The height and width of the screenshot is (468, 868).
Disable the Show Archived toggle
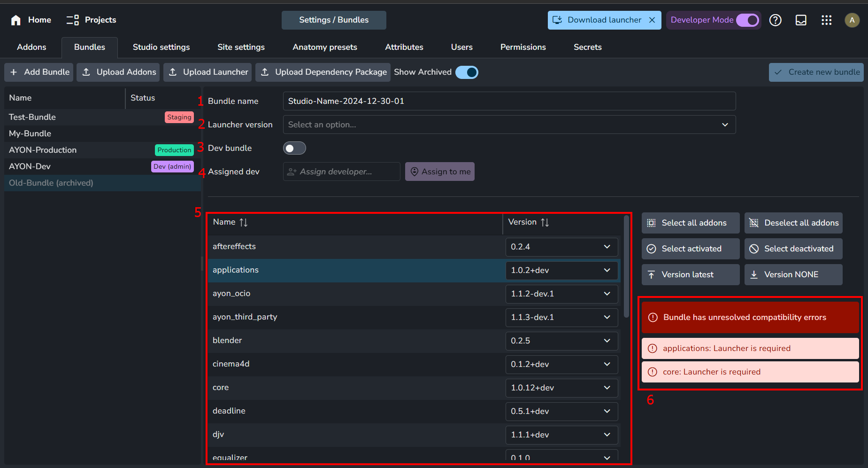(467, 72)
